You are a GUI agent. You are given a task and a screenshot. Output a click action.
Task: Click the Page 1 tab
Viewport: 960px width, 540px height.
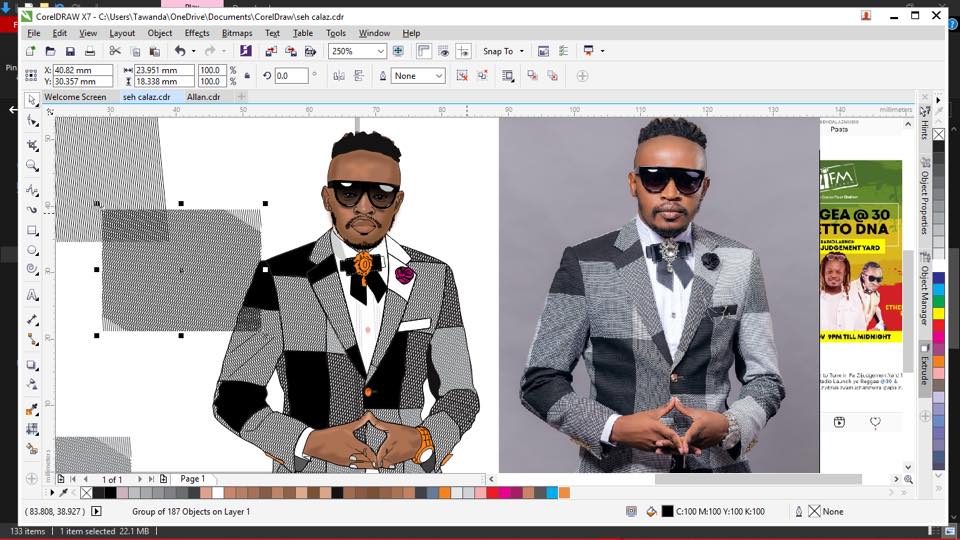[x=192, y=479]
